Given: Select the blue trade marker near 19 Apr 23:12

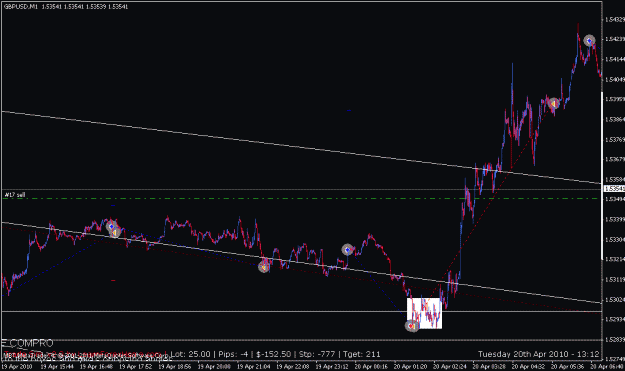Looking at the screenshot, I should 348,250.
